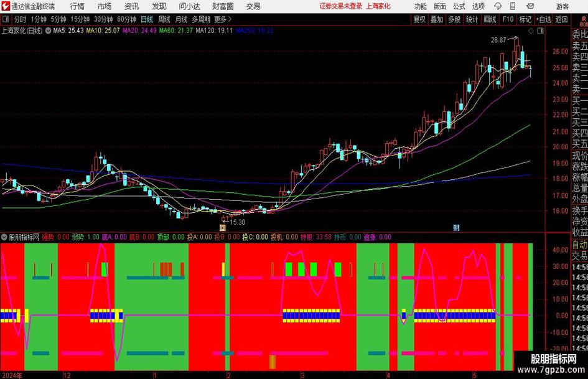588x379 pixels.
Task: Click the 财 marker on the chart
Action: tap(456, 228)
